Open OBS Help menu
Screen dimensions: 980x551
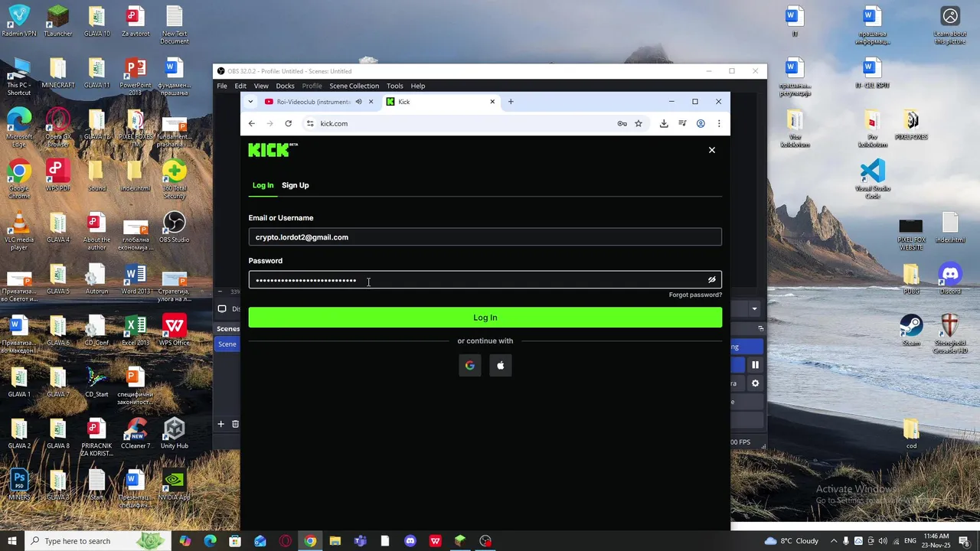418,86
